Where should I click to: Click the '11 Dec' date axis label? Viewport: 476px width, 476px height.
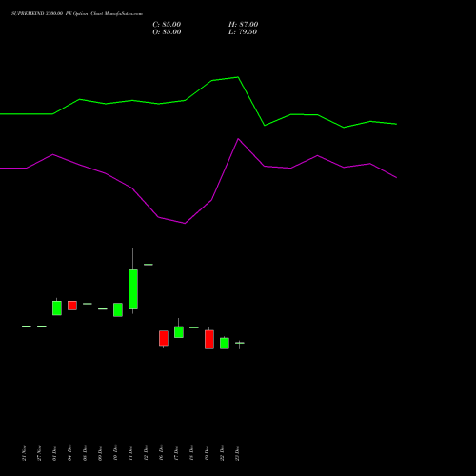[x=130, y=453]
